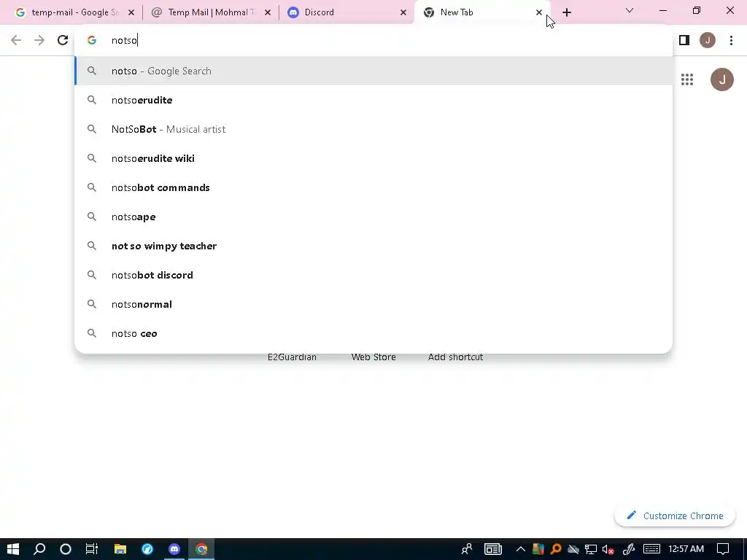Open File Explorer from the taskbar
Image resolution: width=747 pixels, height=560 pixels.
[120, 549]
